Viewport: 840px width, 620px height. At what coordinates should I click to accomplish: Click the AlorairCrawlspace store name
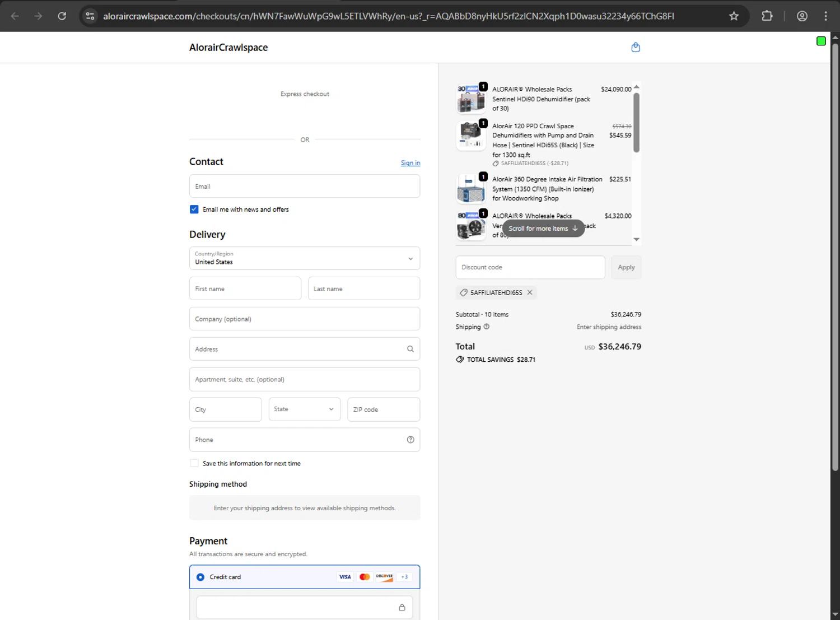(x=228, y=48)
